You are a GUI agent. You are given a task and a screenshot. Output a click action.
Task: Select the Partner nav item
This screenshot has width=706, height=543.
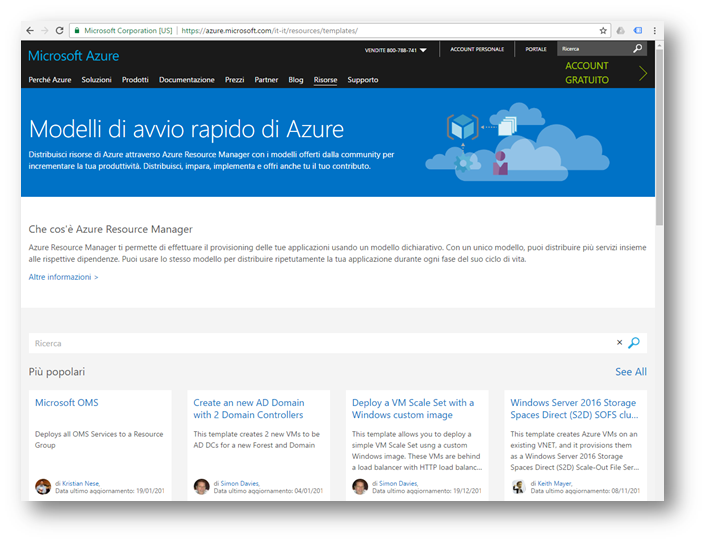pyautogui.click(x=266, y=80)
